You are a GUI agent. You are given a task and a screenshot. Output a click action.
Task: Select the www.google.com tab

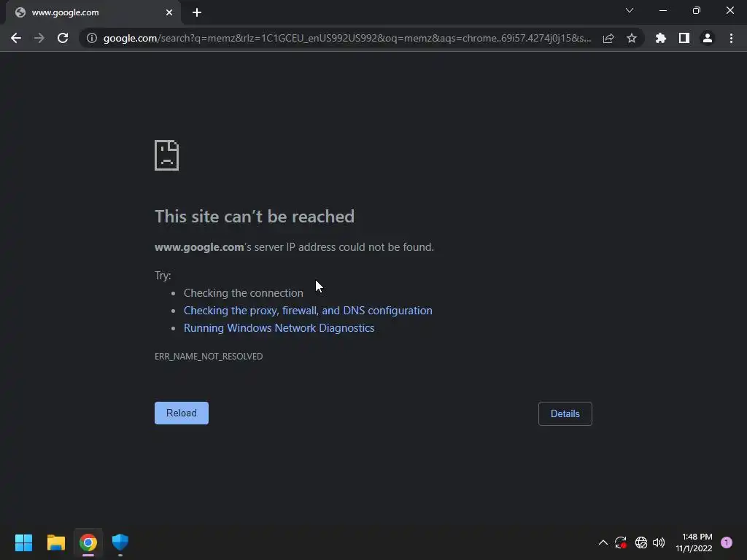click(x=93, y=12)
